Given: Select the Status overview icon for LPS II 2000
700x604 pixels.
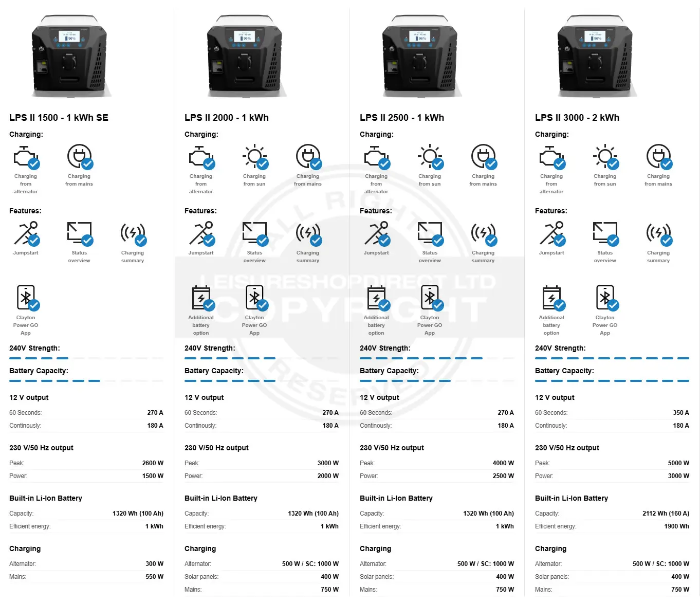Looking at the screenshot, I should click(x=254, y=234).
